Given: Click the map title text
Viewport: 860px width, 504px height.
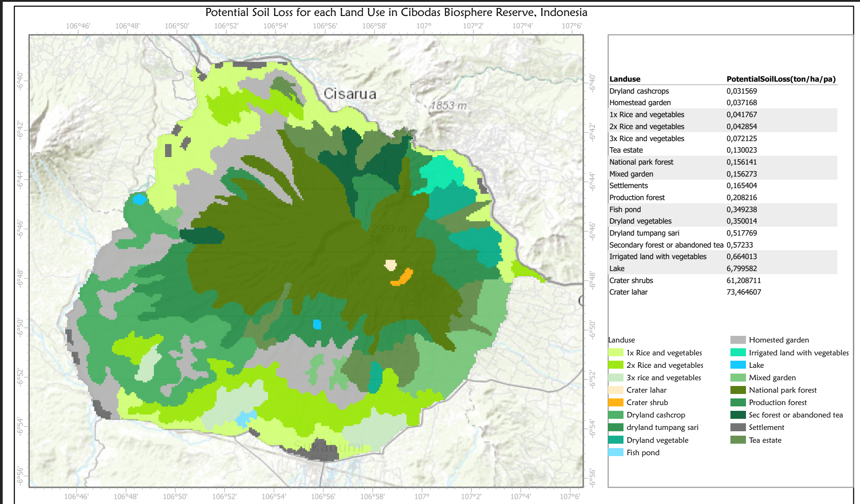Looking at the screenshot, I should tap(396, 12).
